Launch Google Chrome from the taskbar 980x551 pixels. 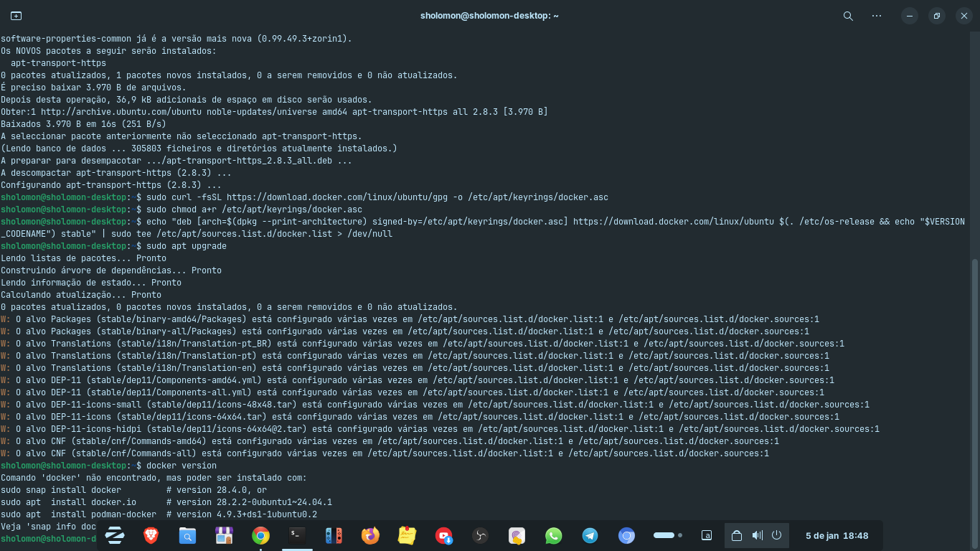point(260,535)
